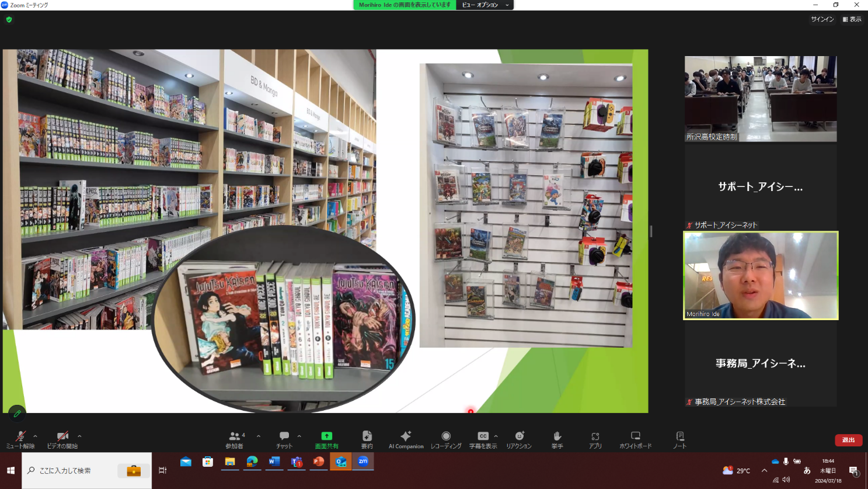
Task: Expand participants options arrow
Action: click(259, 436)
